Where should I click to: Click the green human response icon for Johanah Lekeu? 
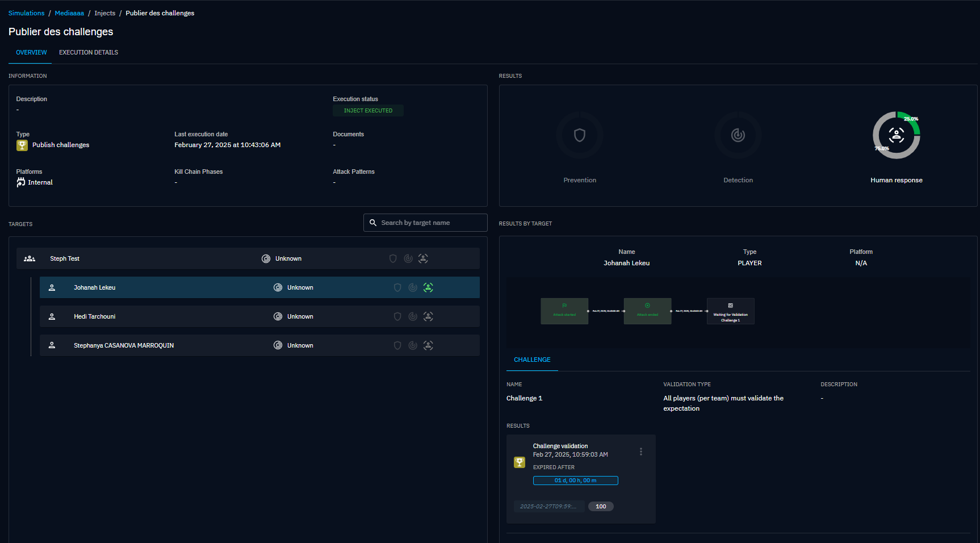point(428,287)
